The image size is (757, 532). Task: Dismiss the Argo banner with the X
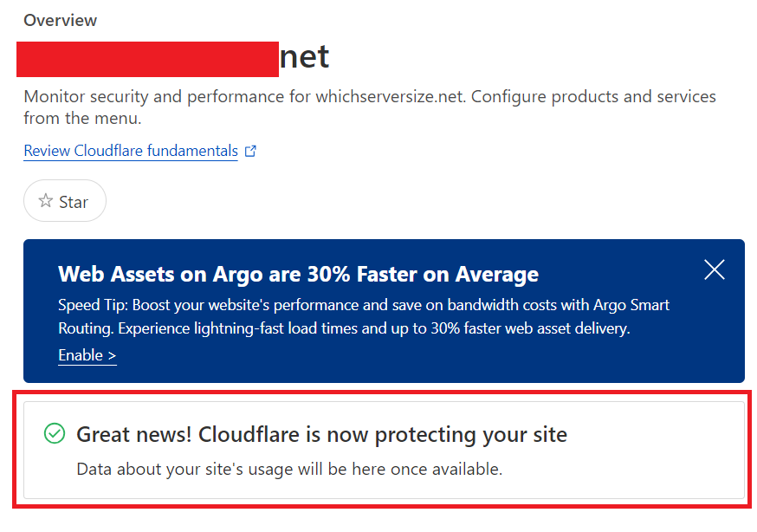pyautogui.click(x=715, y=269)
